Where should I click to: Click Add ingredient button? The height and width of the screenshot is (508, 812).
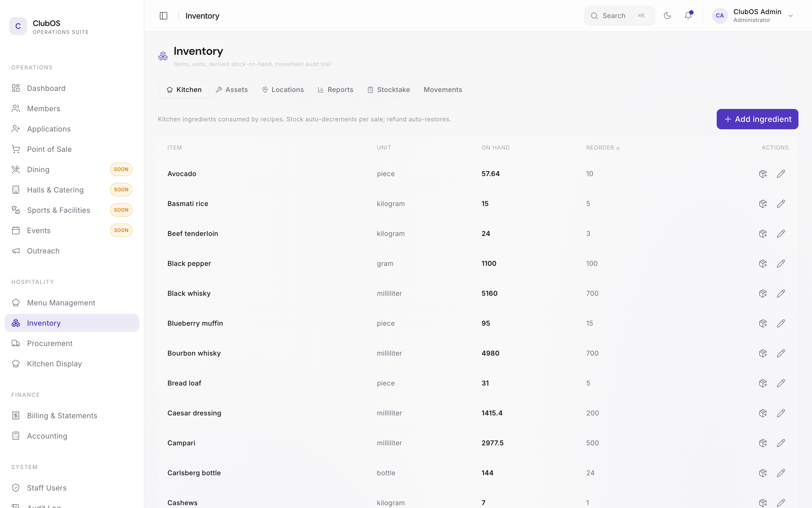757,119
